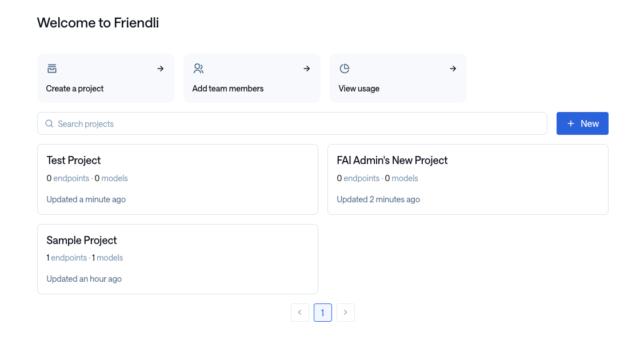Image resolution: width=644 pixels, height=344 pixels.
Task: Open the FAI Admin's New Project card
Action: [467, 179]
